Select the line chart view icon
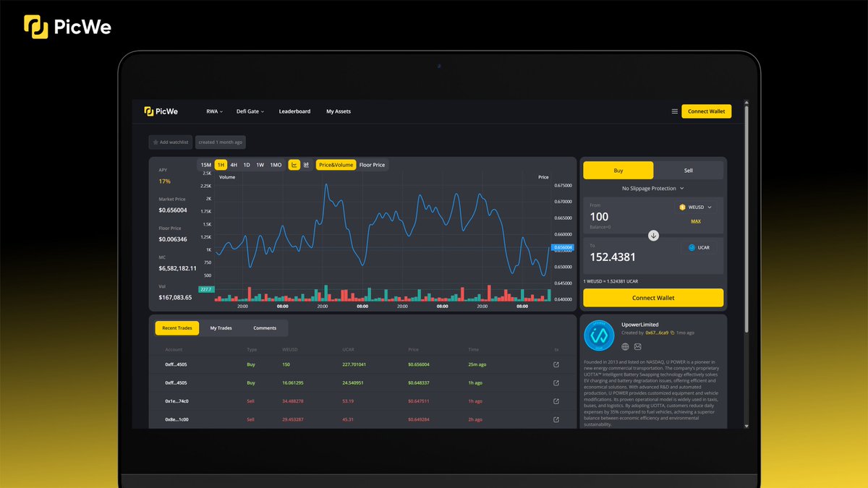Image resolution: width=868 pixels, height=488 pixels. 294,165
